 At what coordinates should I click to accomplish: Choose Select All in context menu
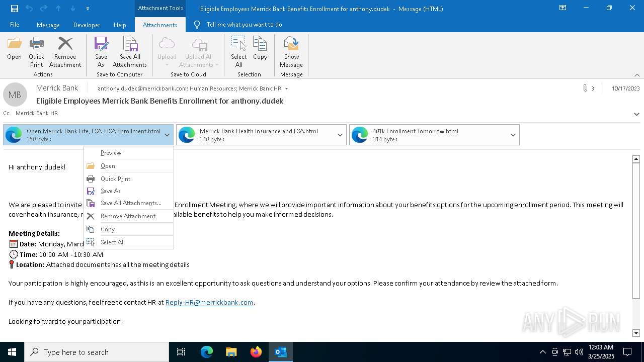click(129, 242)
